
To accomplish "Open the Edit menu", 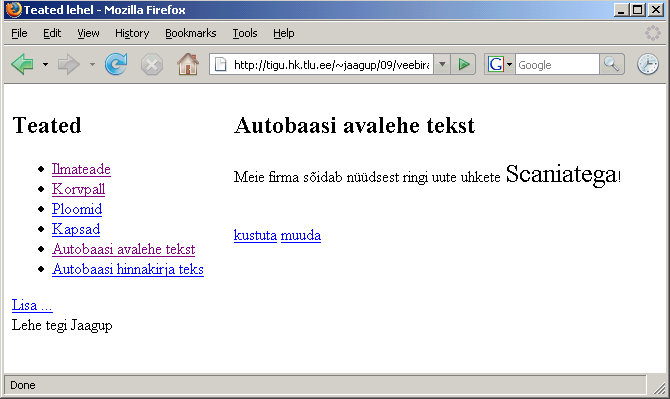I will pyautogui.click(x=52, y=33).
